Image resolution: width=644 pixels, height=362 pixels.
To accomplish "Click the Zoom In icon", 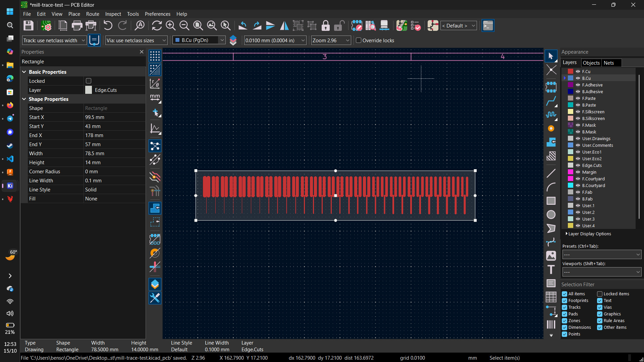I will (170, 25).
